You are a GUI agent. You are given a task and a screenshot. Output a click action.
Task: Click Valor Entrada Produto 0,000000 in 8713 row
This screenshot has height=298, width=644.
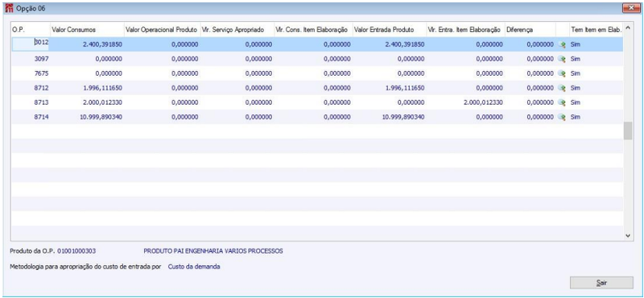390,103
